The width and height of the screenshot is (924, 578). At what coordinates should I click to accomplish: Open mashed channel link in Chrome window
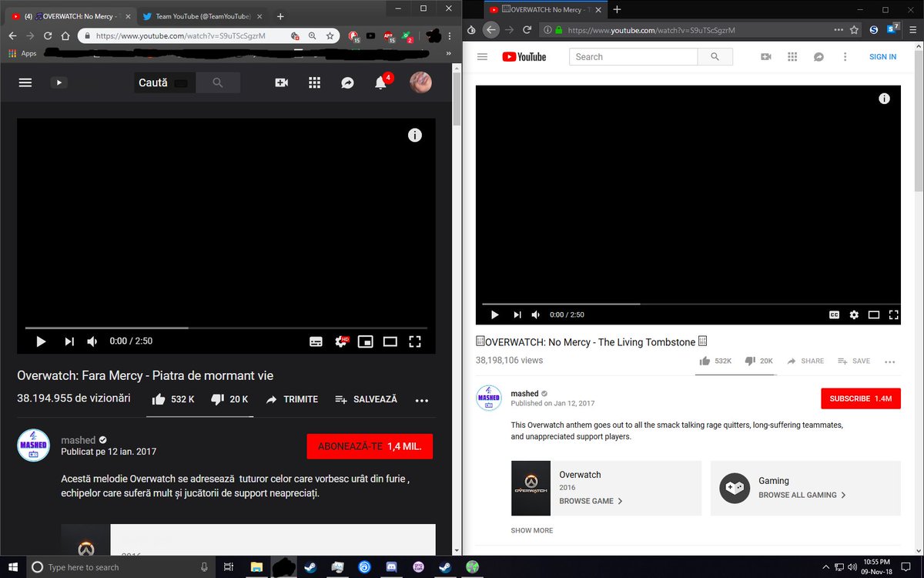click(78, 440)
